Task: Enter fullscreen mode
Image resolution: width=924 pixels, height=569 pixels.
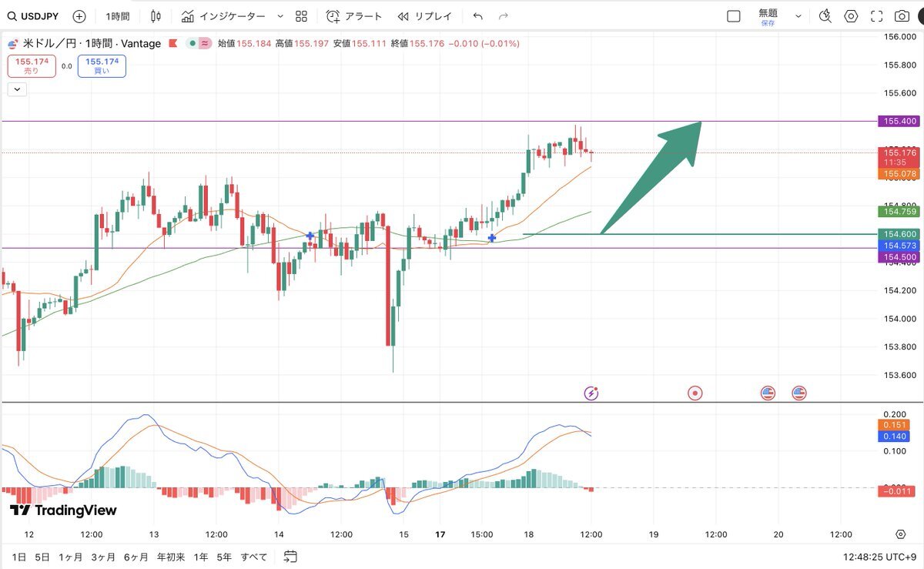Action: 876,16
